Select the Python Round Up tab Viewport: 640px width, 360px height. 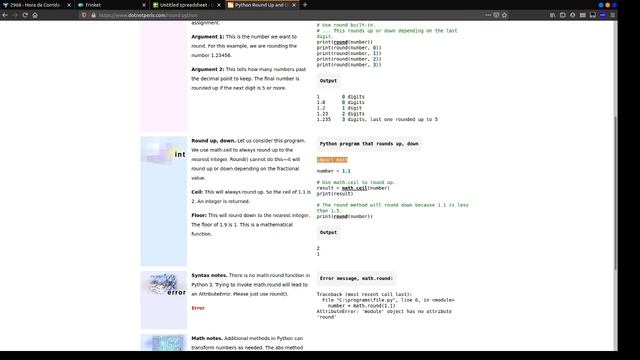click(261, 5)
